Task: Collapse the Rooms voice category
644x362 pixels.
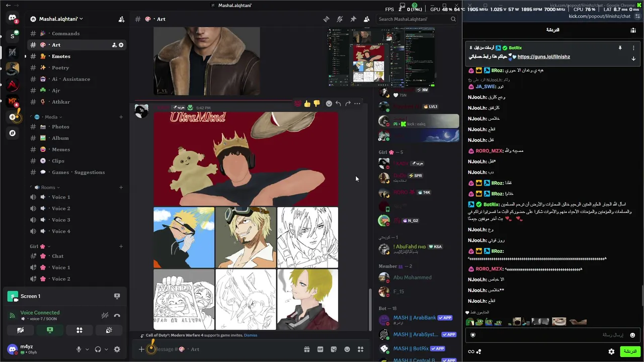Action: coord(44,188)
